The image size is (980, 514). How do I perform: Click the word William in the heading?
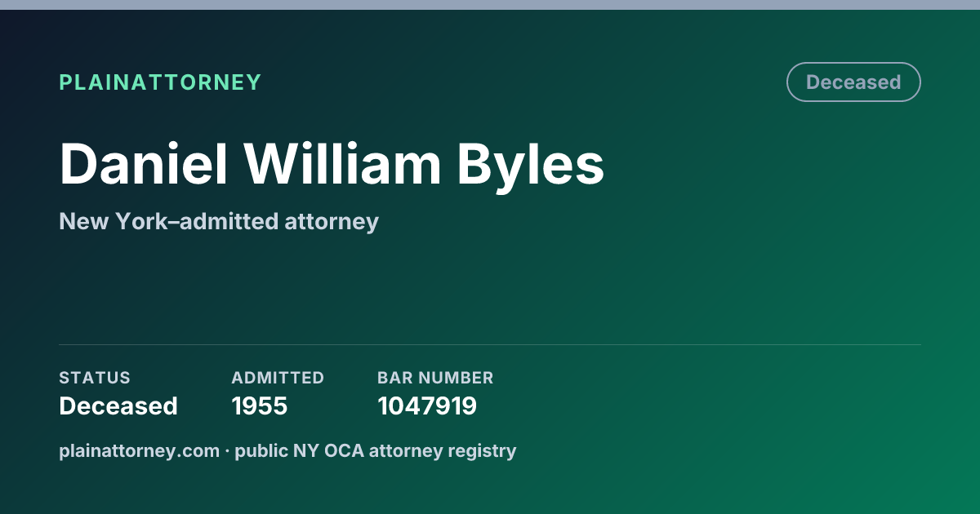point(342,164)
